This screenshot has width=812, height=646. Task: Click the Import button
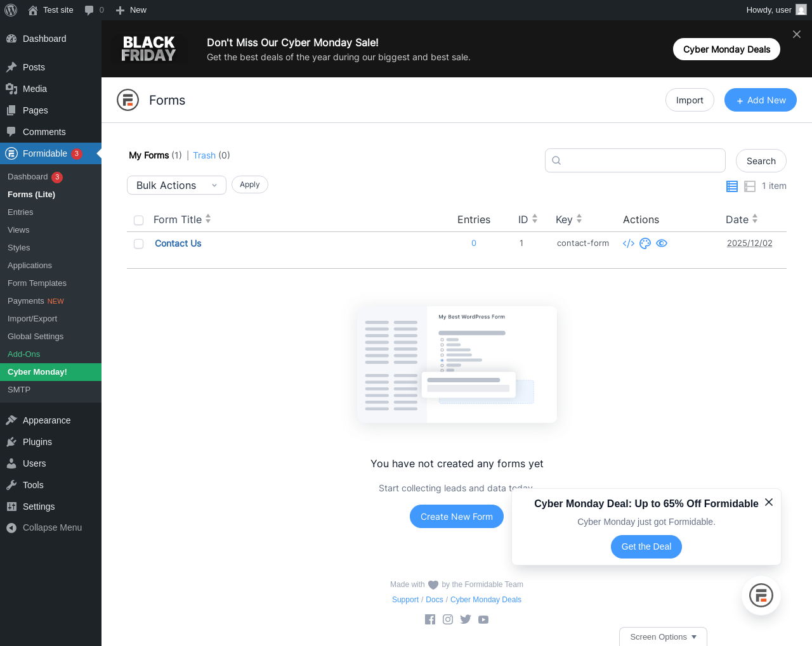coord(690,100)
